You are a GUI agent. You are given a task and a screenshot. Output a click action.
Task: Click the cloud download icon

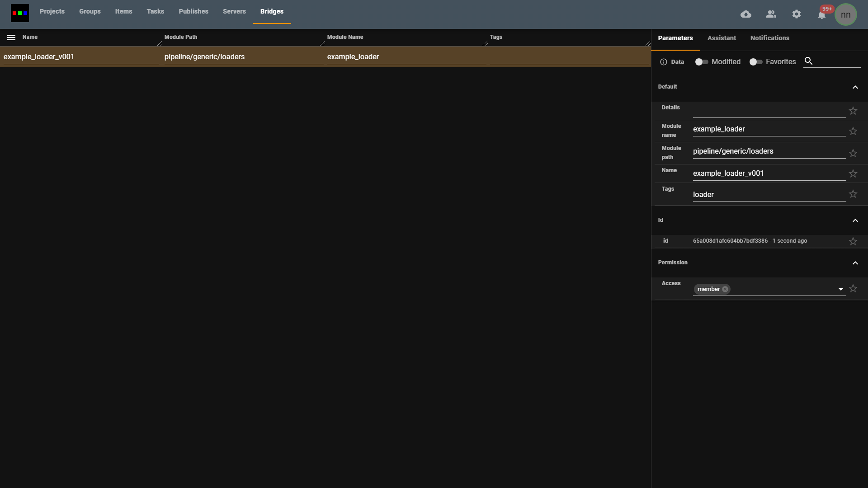[x=746, y=14]
